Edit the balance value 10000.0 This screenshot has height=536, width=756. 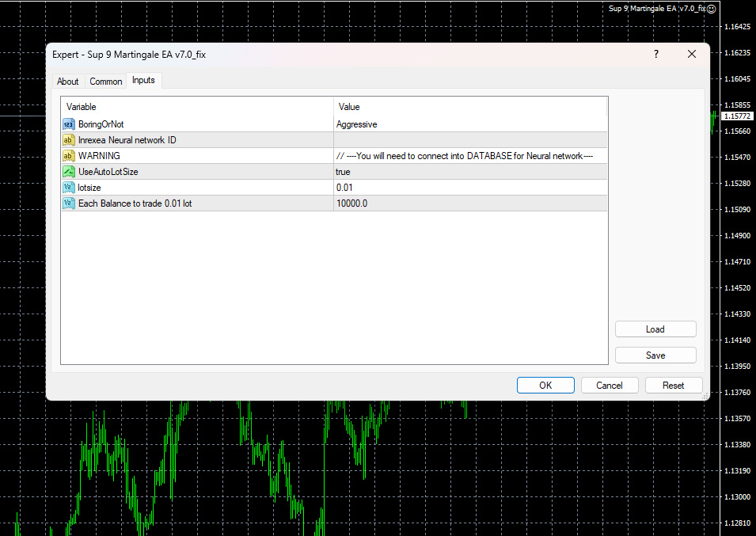pos(470,203)
